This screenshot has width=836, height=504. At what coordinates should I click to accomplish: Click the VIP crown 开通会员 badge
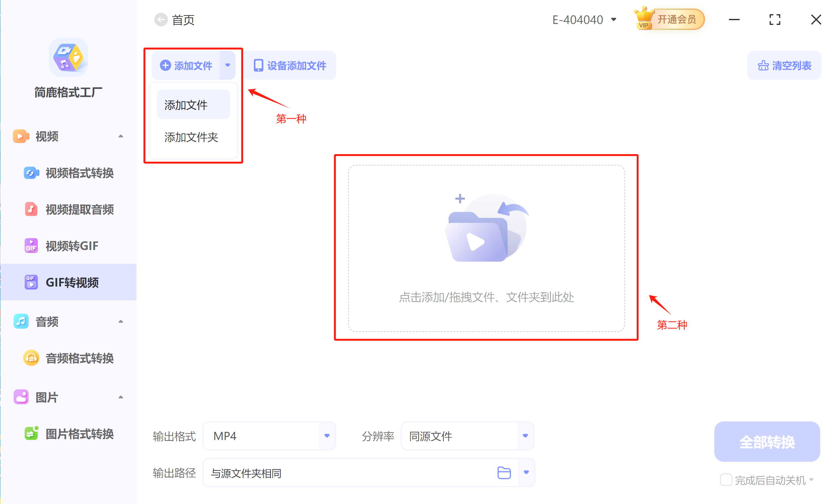(670, 19)
